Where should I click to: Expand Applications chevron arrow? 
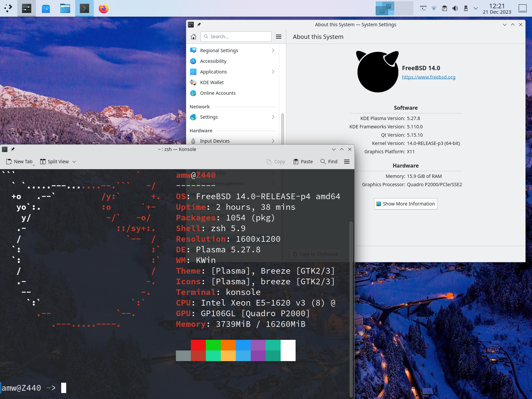[x=273, y=72]
